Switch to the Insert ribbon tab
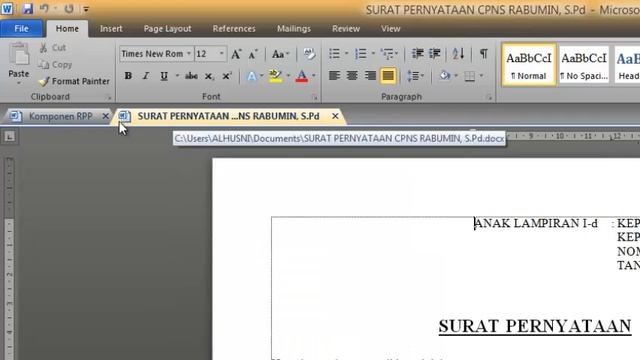The height and width of the screenshot is (360, 640). (x=111, y=29)
